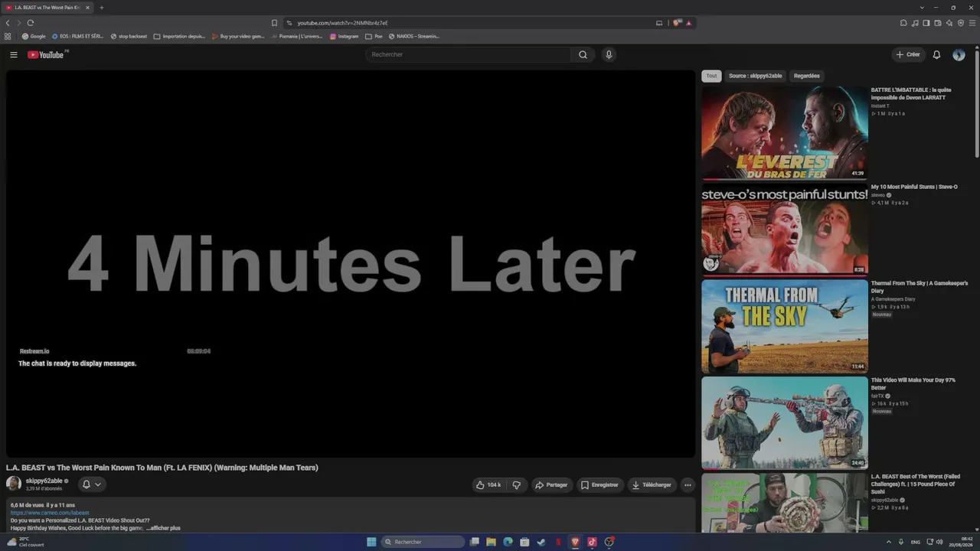Type in the Rechercher YouTube search field
Viewport: 980px width, 551px height.
tap(469, 54)
